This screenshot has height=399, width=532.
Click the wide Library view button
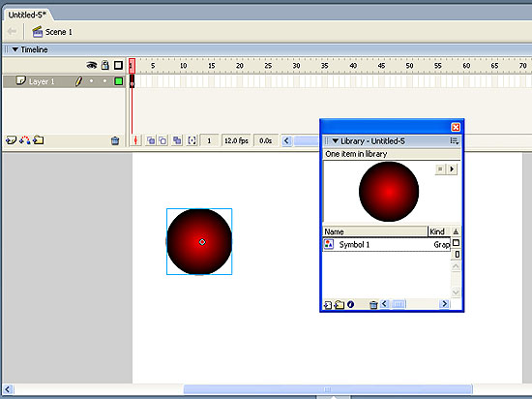click(x=456, y=243)
